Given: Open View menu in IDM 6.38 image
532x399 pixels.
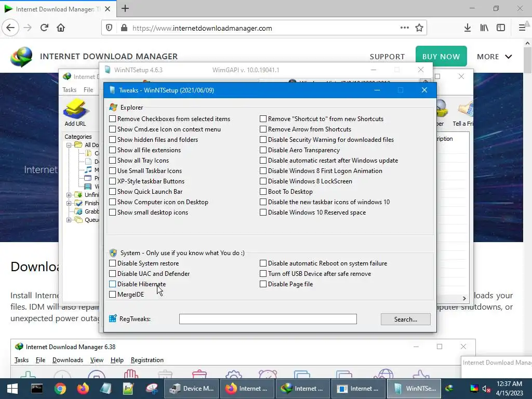Looking at the screenshot, I should point(97,360).
